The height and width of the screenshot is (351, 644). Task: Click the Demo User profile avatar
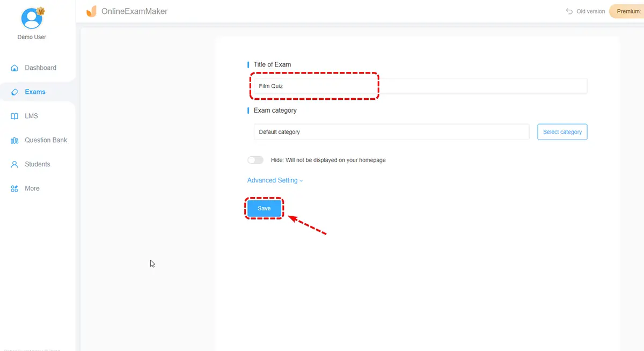32,19
